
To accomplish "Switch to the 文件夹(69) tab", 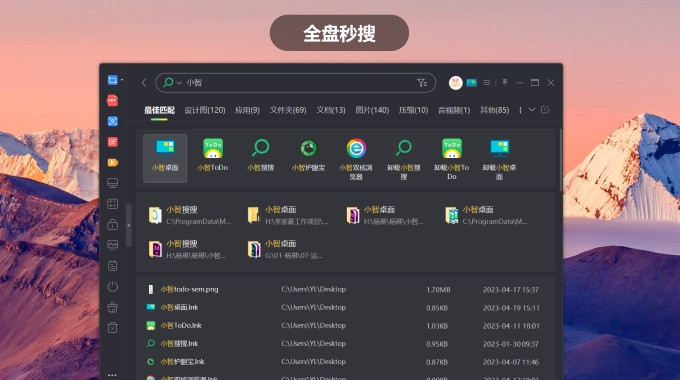I will pyautogui.click(x=288, y=110).
